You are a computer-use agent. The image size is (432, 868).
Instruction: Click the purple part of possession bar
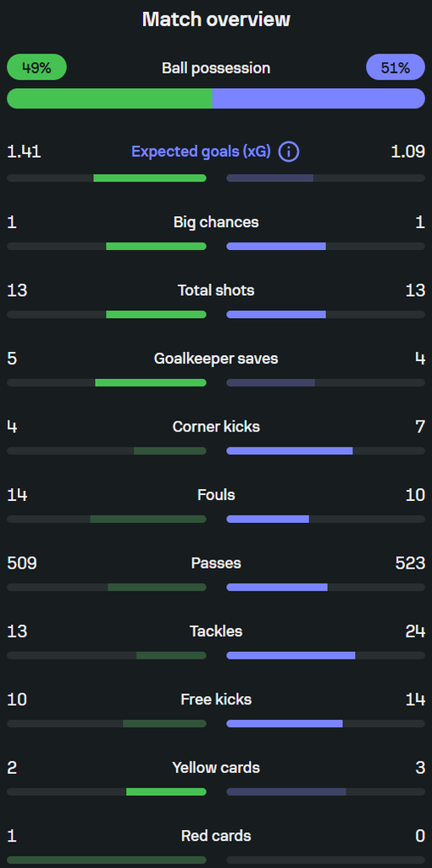pyautogui.click(x=318, y=98)
